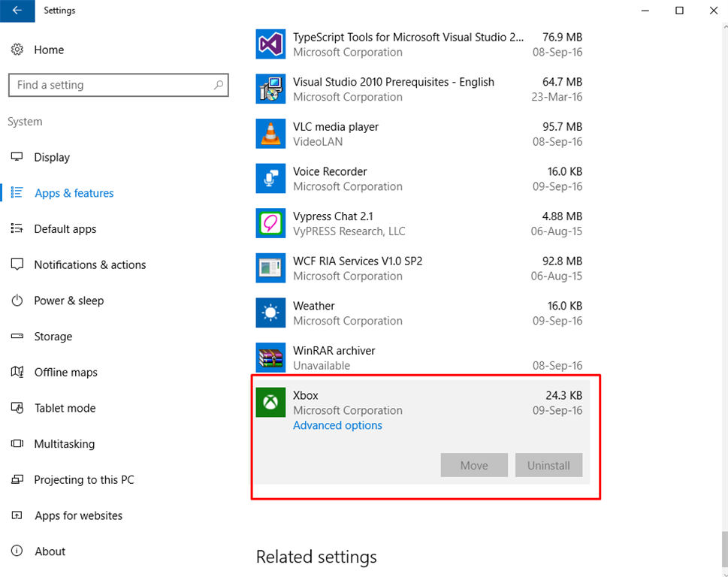This screenshot has width=728, height=577.
Task: Click the back arrow in Settings
Action: (17, 11)
